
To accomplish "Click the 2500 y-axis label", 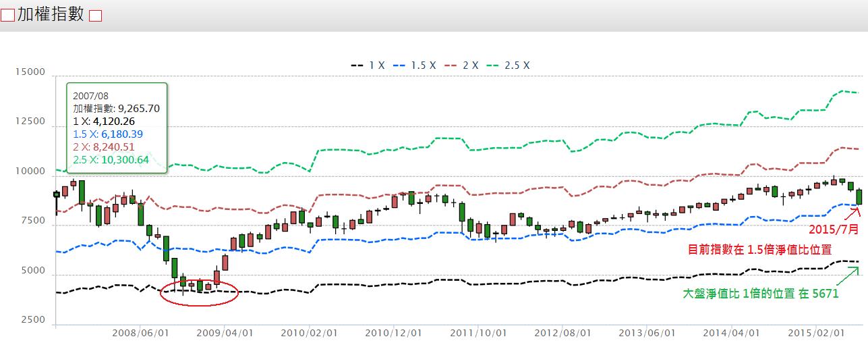I will click(x=33, y=320).
